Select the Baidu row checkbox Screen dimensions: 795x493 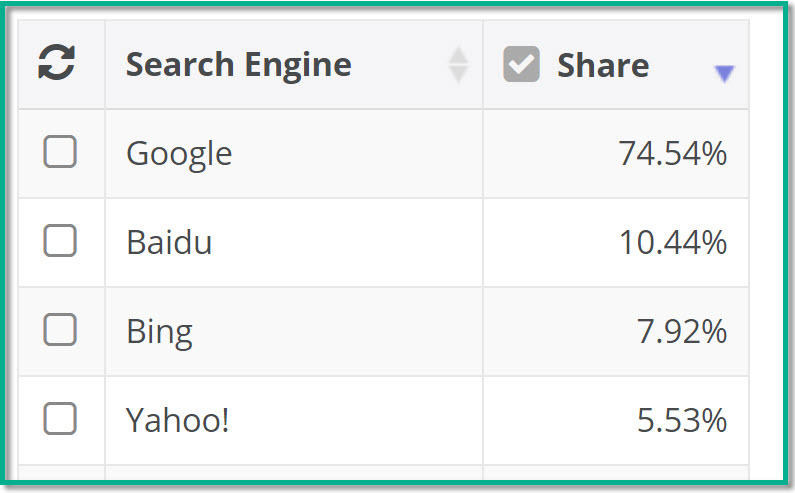pos(60,240)
